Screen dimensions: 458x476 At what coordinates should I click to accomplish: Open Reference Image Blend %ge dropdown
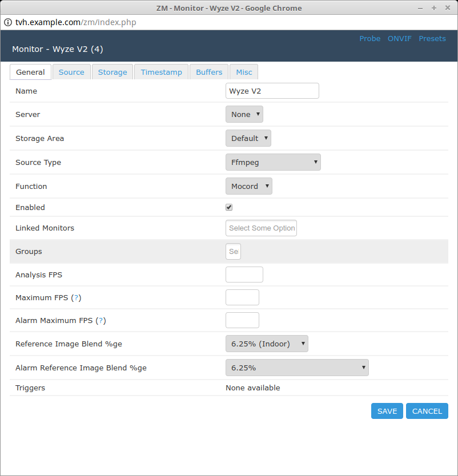[267, 344]
